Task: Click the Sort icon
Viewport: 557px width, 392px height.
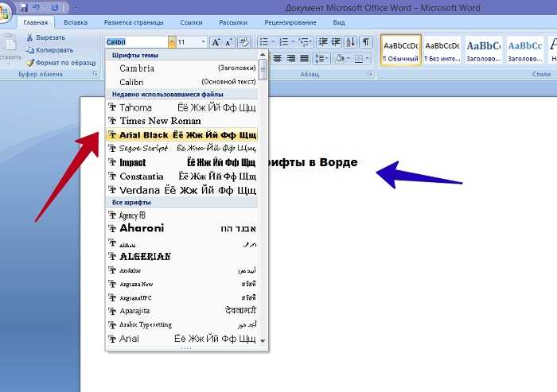Action: (350, 42)
